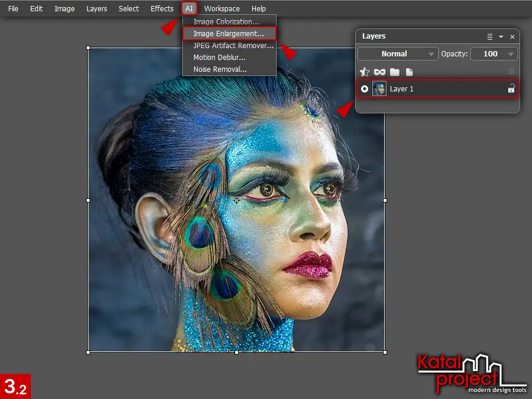Add a new layer with page icon
This screenshot has width=532, height=399.
(409, 72)
